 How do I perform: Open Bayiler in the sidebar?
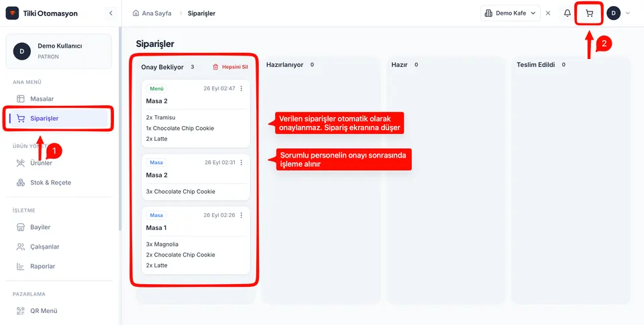[x=59, y=227]
